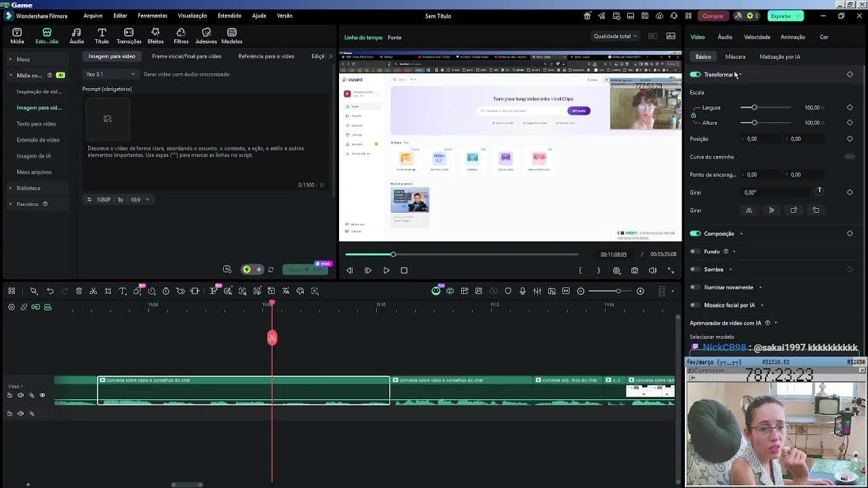Viewport: 868px width, 488px height.
Task: Select the text T tool in timeline toolbar
Action: pyautogui.click(x=123, y=291)
